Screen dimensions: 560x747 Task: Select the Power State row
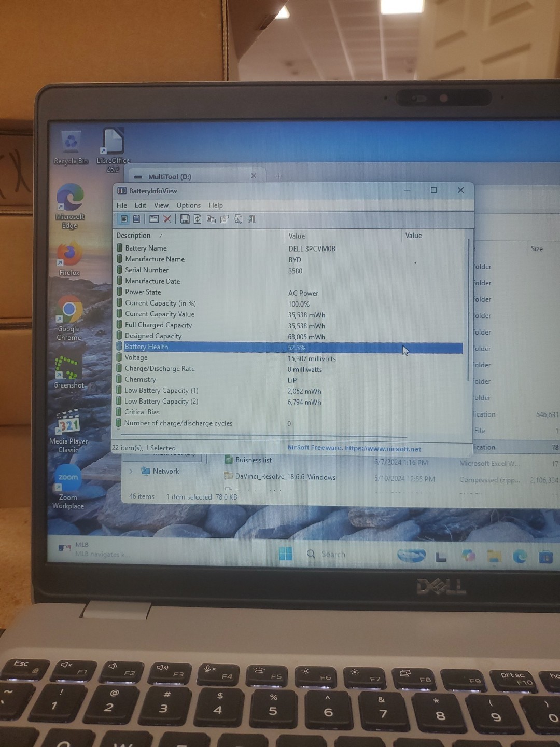point(289,292)
